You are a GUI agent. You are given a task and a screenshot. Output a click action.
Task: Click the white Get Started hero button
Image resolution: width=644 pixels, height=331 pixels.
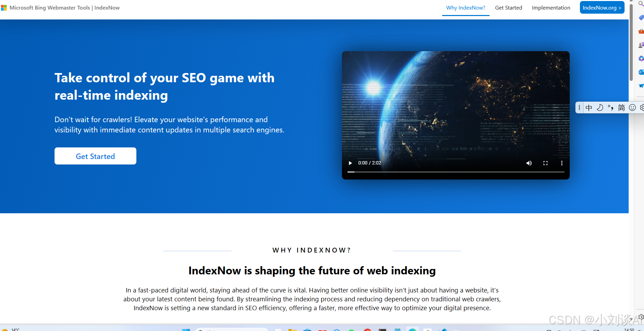pyautogui.click(x=95, y=156)
